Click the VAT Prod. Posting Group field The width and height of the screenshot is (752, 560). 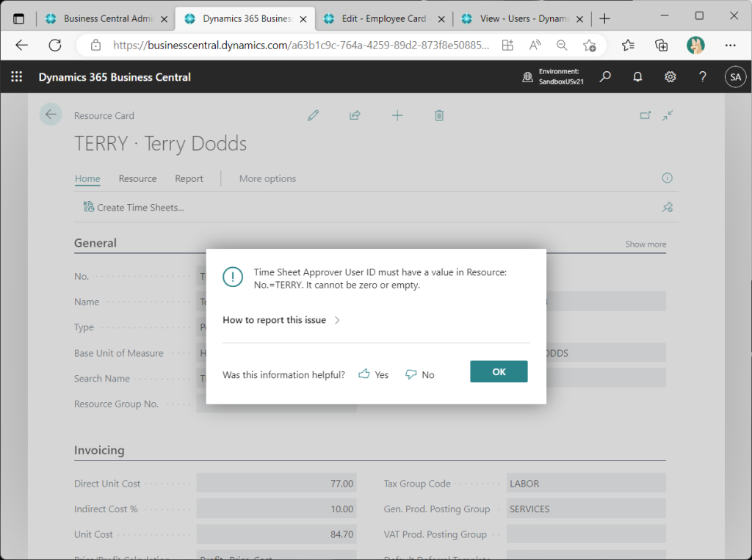click(x=586, y=534)
